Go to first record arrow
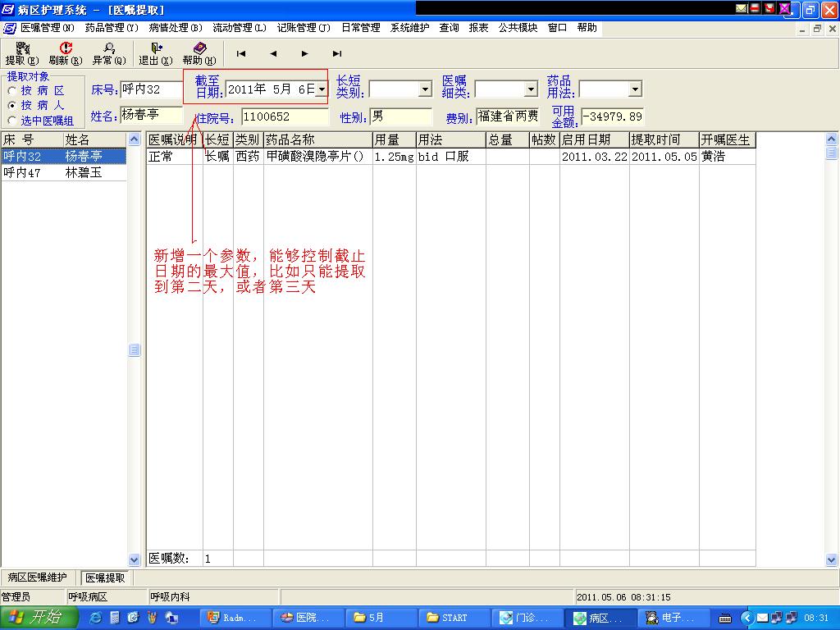 (x=241, y=53)
